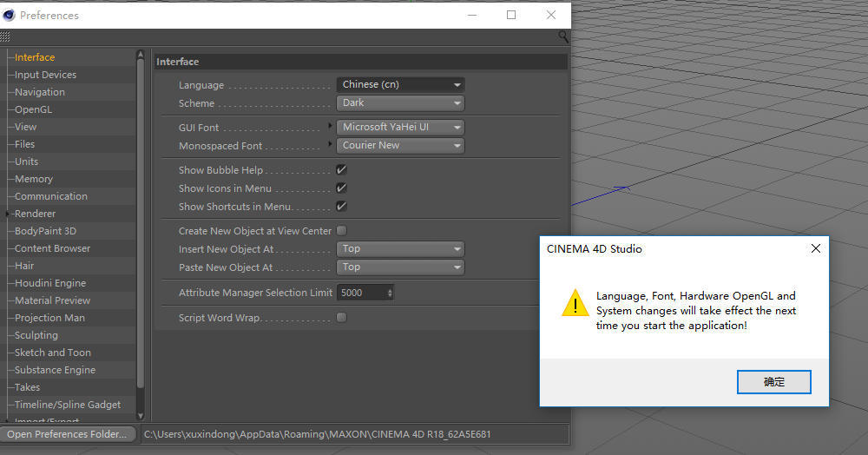Expand the GUI Font options arrow

330,126
